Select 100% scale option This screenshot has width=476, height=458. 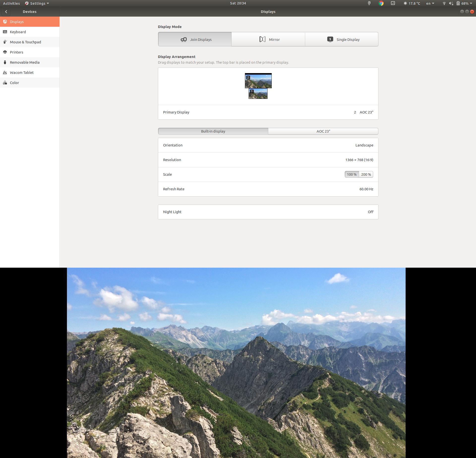(x=351, y=174)
